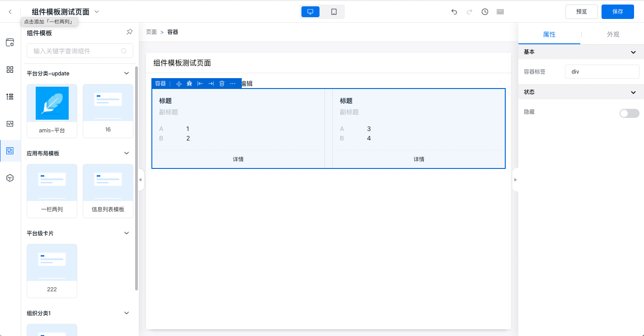Collapse the 应用布局模板 section
The width and height of the screenshot is (644, 336).
click(127, 153)
